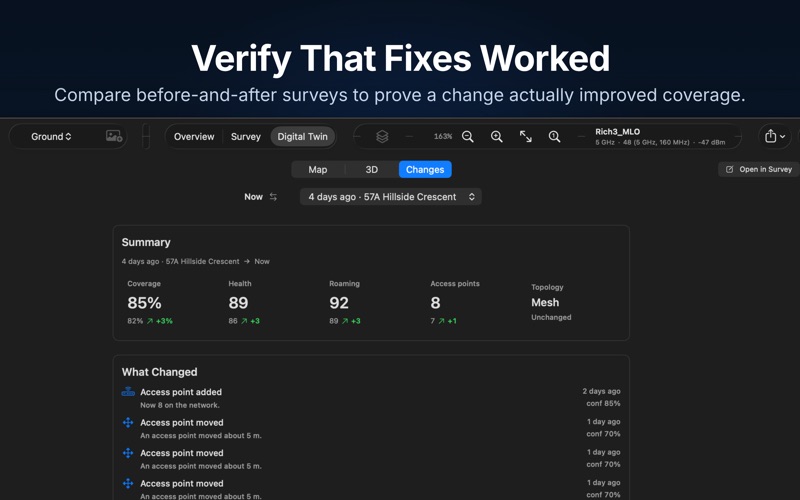800x500 pixels.
Task: Switch to the Survey tab
Action: tap(245, 137)
